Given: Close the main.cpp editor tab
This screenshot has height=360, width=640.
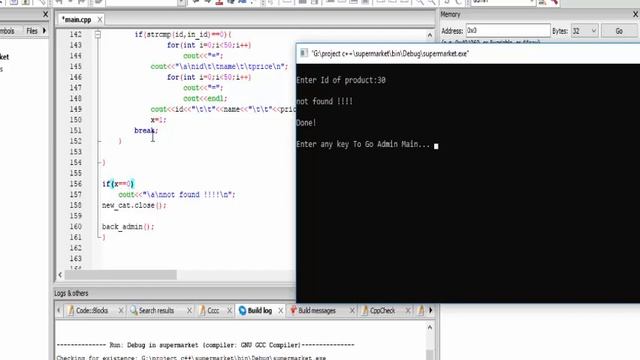Looking at the screenshot, I should coord(100,19).
